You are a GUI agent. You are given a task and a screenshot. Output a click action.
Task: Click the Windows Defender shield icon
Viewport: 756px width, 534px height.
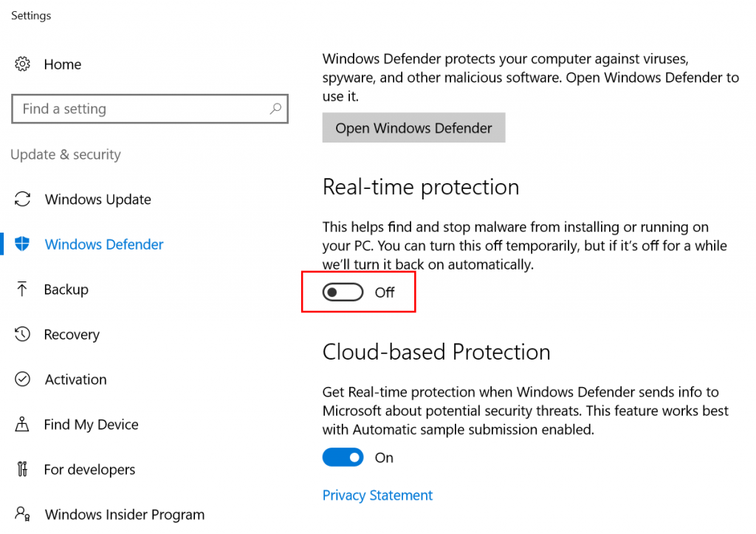pos(23,244)
